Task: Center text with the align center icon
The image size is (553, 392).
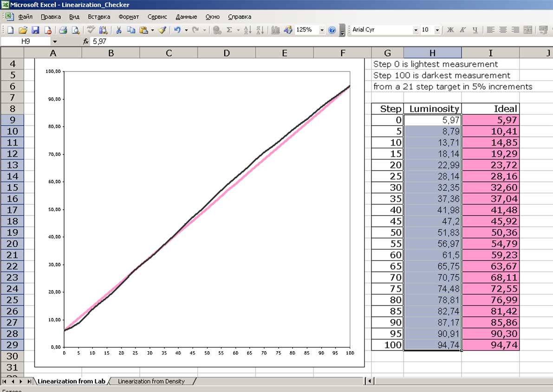Action: click(503, 30)
